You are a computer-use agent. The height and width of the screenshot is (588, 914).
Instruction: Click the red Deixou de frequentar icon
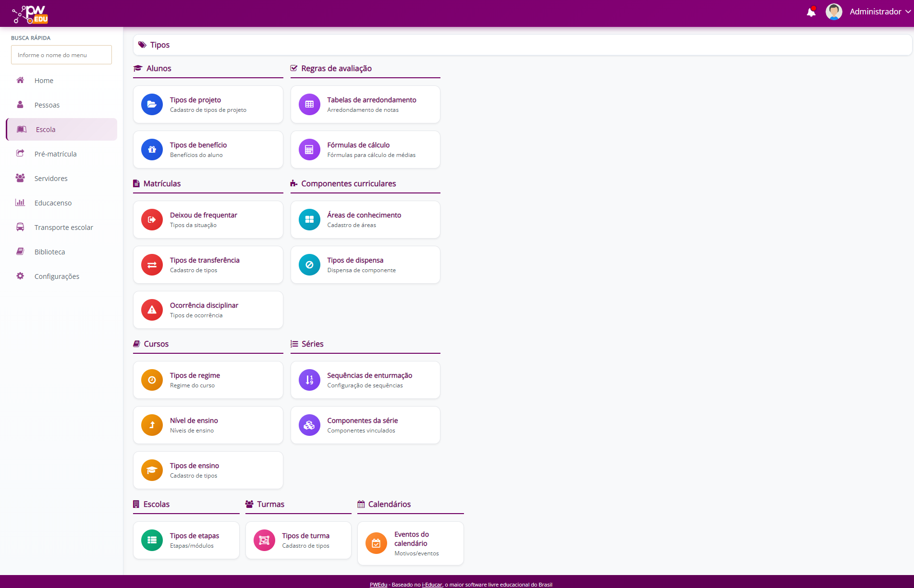point(152,220)
